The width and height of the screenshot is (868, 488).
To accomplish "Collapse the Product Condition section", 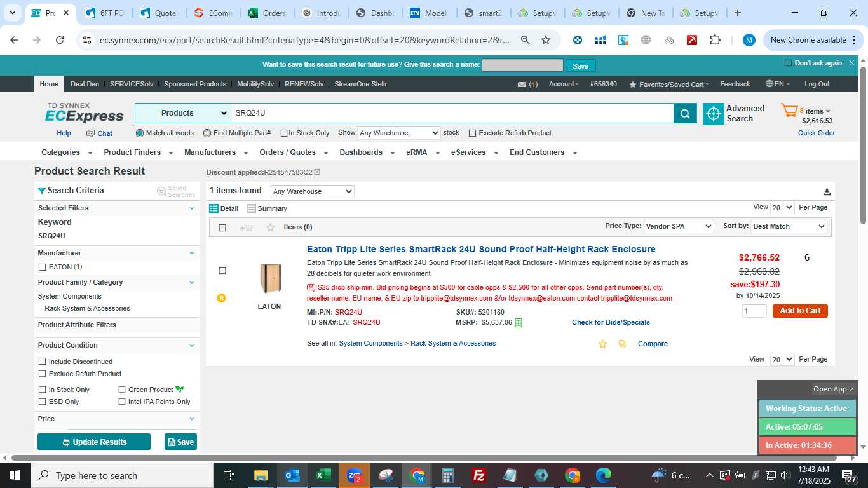I will click(x=192, y=346).
